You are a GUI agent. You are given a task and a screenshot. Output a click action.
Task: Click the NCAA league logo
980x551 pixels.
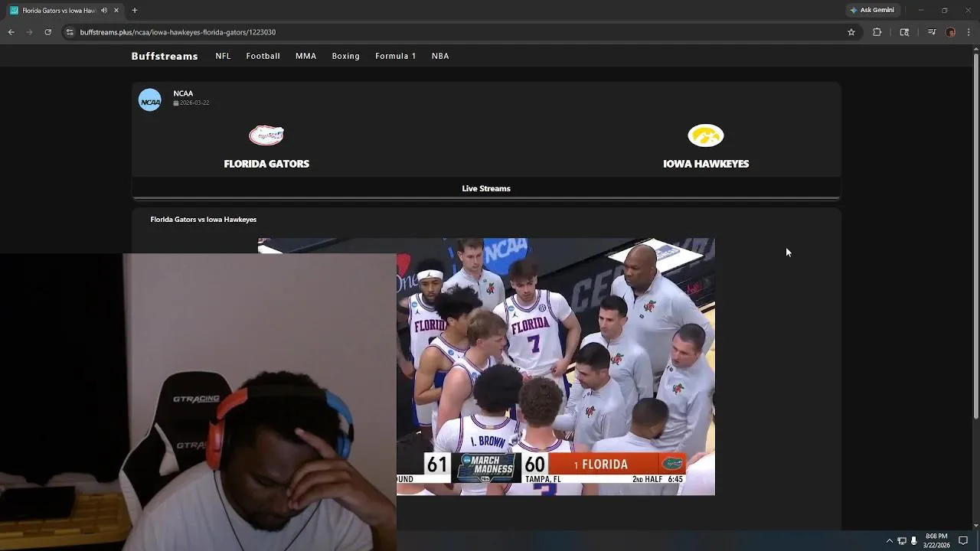(150, 99)
